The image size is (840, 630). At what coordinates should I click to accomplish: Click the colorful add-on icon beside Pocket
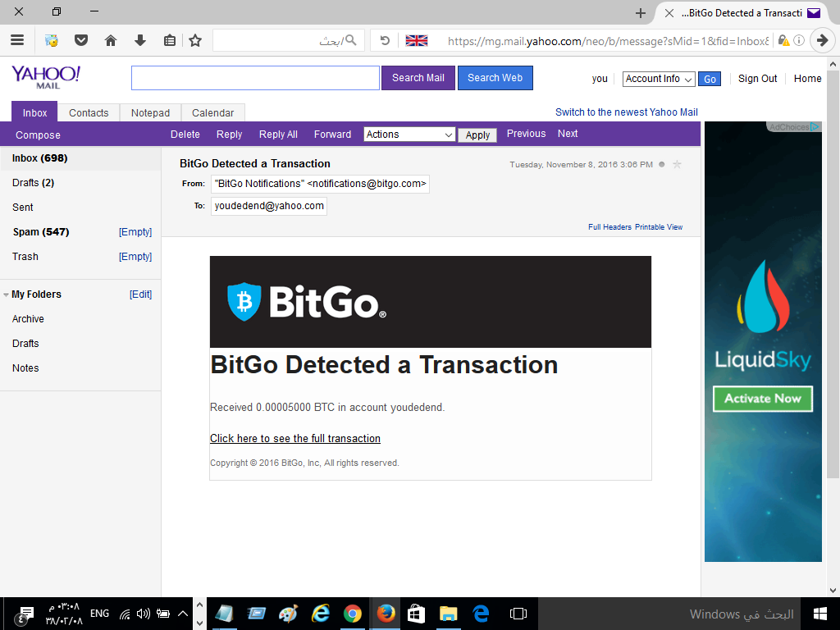(x=52, y=40)
